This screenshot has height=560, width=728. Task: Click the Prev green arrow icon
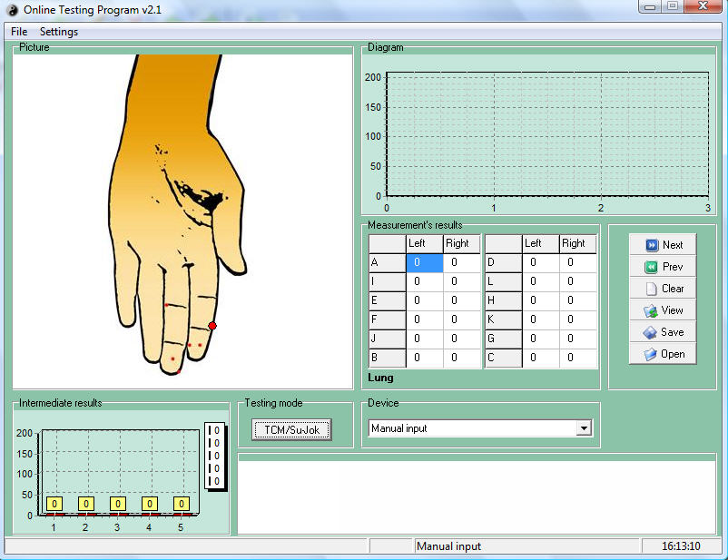coord(652,267)
